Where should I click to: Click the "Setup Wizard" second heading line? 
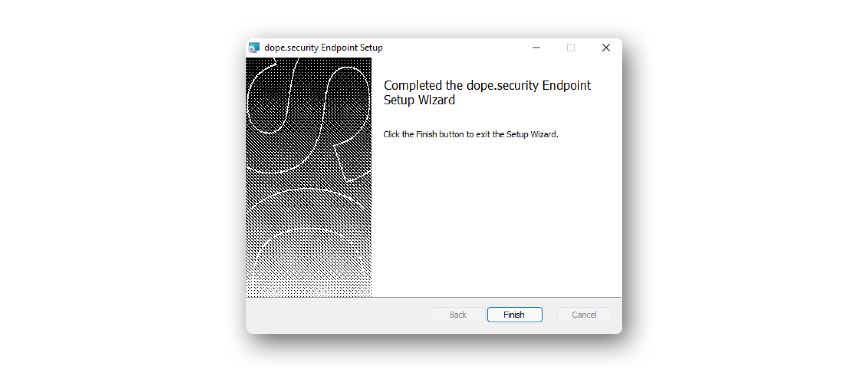coord(419,100)
